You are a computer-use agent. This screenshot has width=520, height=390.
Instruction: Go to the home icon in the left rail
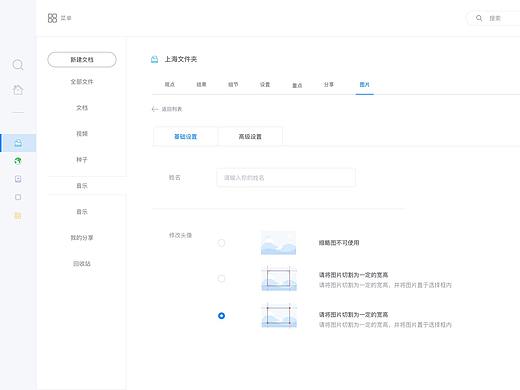pyautogui.click(x=18, y=89)
